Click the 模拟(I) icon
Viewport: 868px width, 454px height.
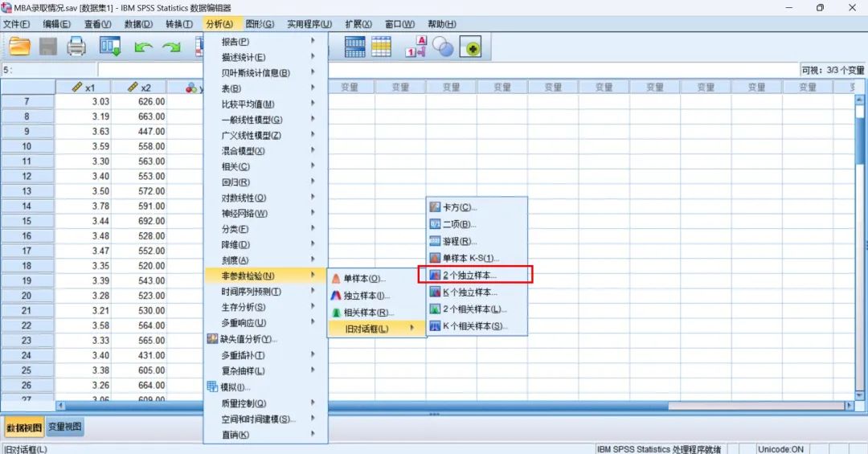tap(212, 387)
